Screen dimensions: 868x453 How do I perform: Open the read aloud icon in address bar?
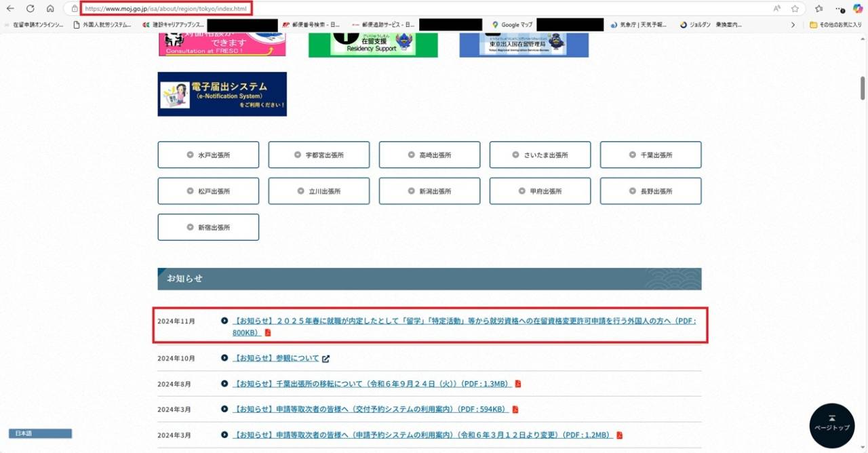pyautogui.click(x=776, y=9)
